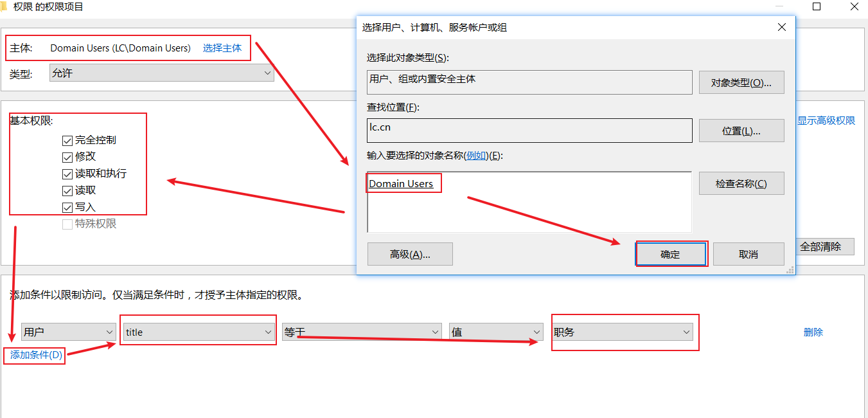Open the 显示高级权限 link
The width and height of the screenshot is (868, 418).
pos(826,121)
